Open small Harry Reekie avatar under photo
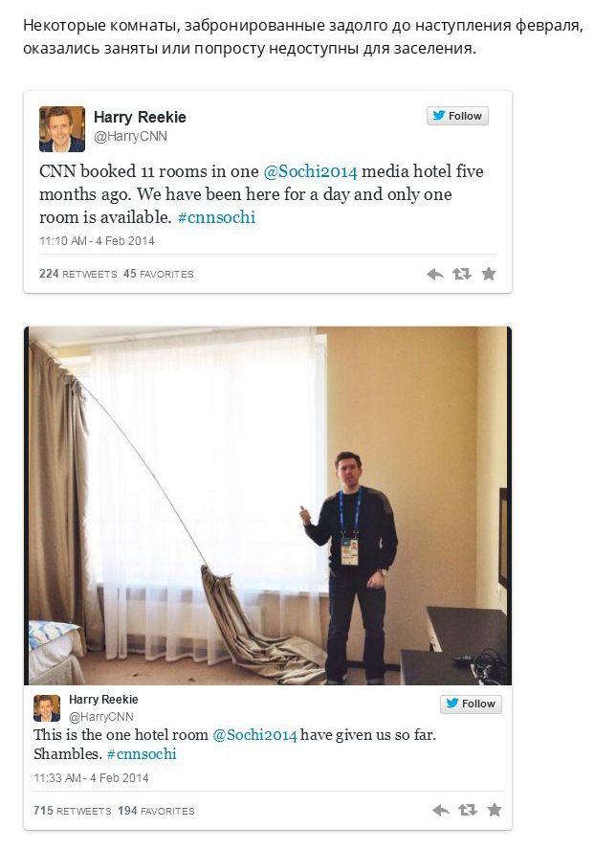Image resolution: width=616 pixels, height=850 pixels. [x=47, y=708]
